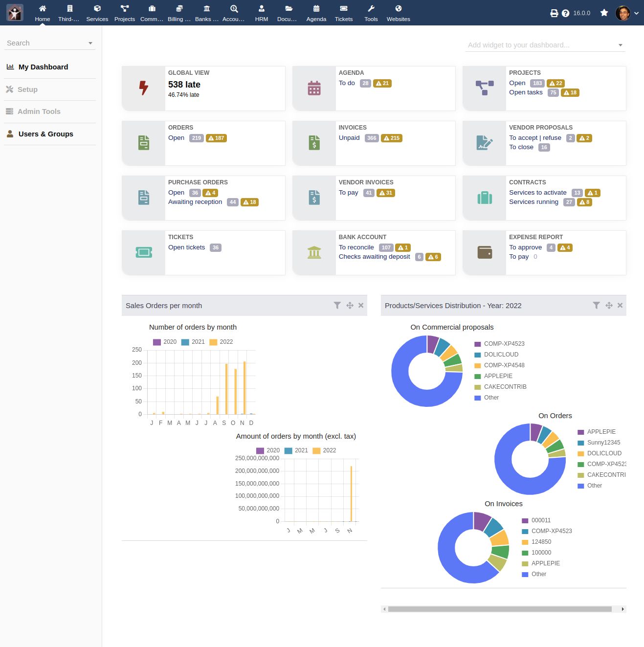Open Users & Groups in sidebar
The height and width of the screenshot is (647, 644).
tap(45, 134)
